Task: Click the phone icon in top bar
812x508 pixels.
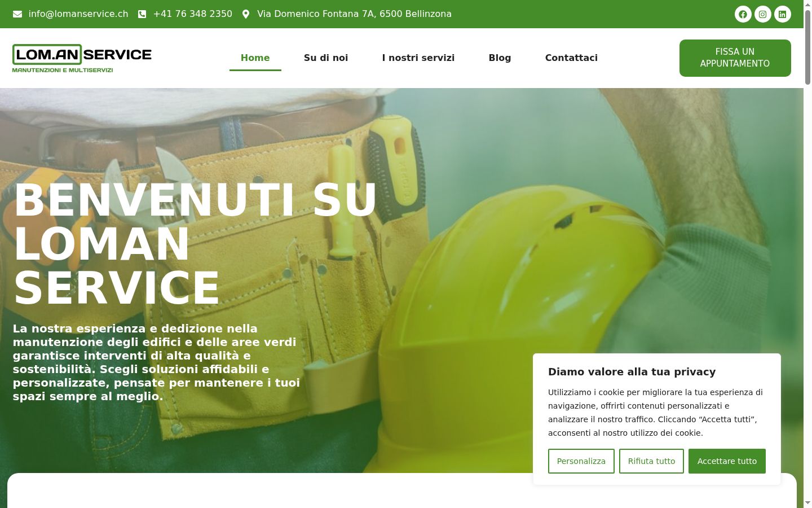Action: pyautogui.click(x=142, y=14)
